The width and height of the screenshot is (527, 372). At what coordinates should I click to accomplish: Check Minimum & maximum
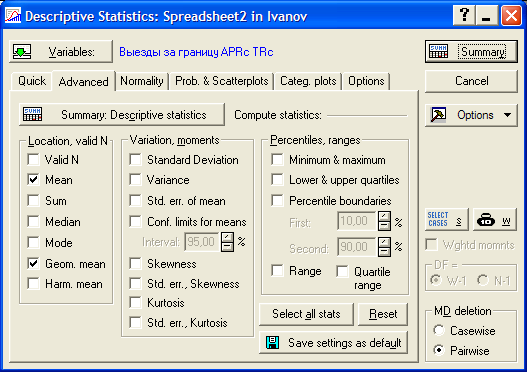pyautogui.click(x=278, y=160)
